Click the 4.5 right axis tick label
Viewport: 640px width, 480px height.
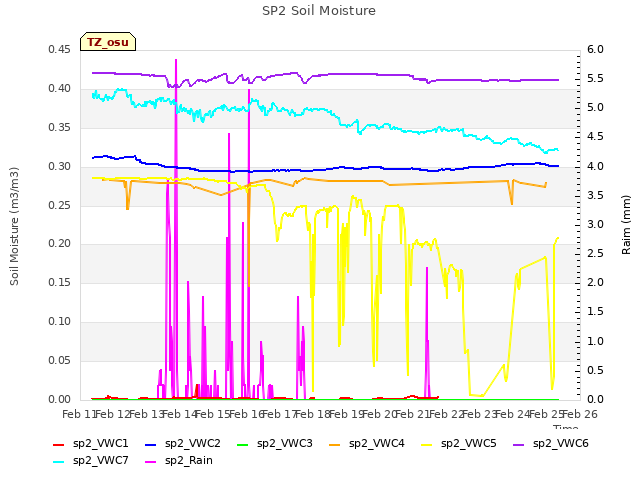(595, 137)
